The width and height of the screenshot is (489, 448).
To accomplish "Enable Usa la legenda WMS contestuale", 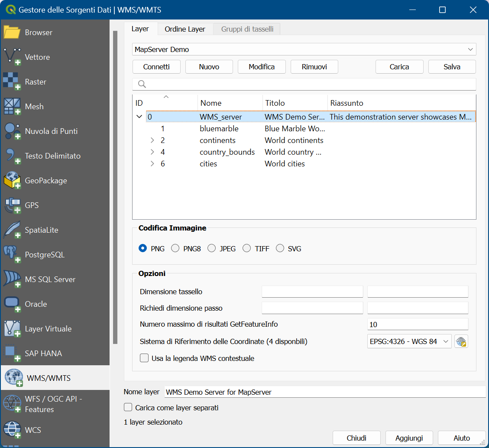I will tap(144, 358).
